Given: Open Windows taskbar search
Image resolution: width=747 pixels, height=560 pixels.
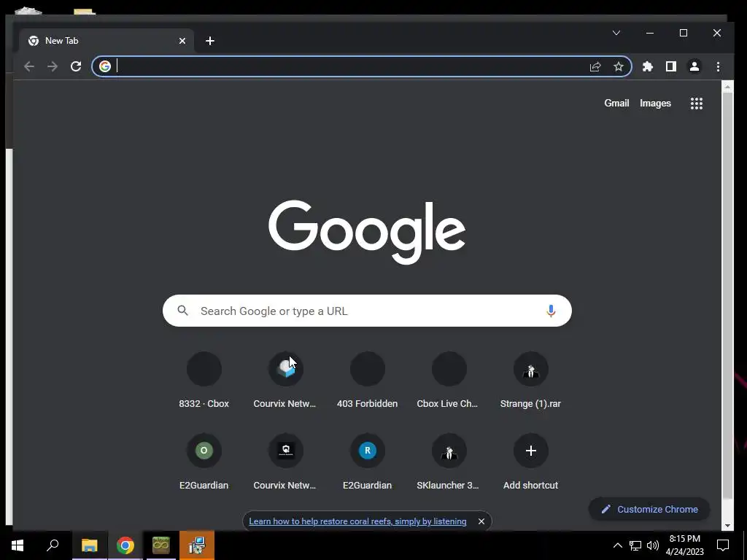Looking at the screenshot, I should click(53, 545).
